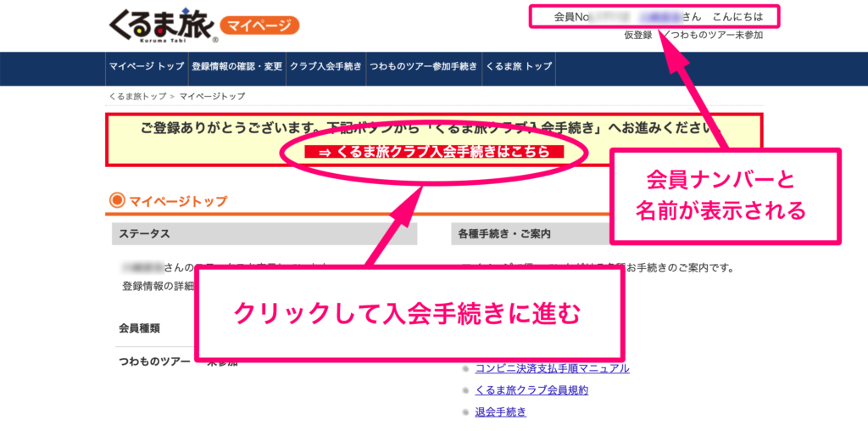
Task: Click the bullet before くるま旅クラブ会員規約
Action: point(466,391)
